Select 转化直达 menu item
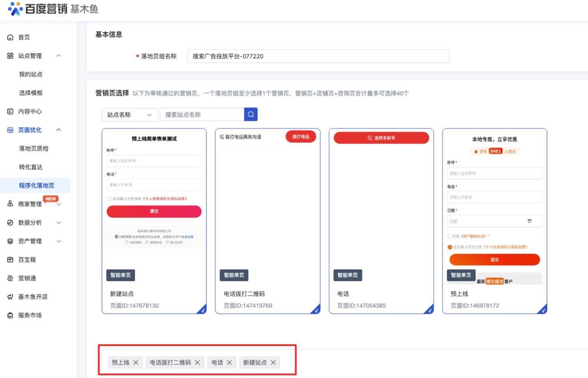 [x=31, y=167]
